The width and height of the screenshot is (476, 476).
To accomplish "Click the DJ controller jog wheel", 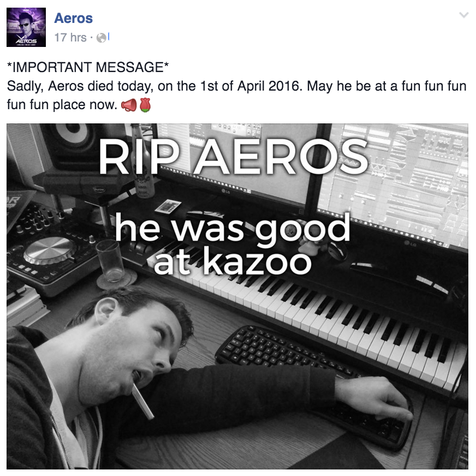I will pyautogui.click(x=50, y=251).
